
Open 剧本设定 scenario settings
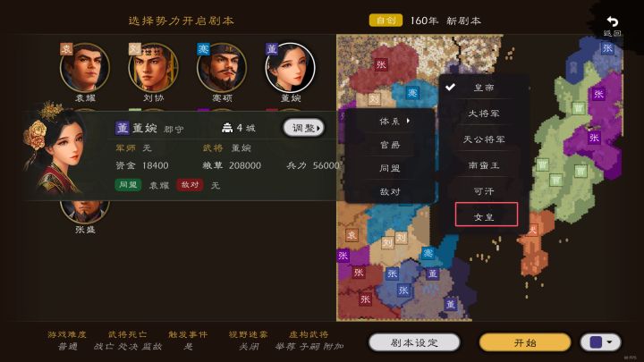point(414,342)
